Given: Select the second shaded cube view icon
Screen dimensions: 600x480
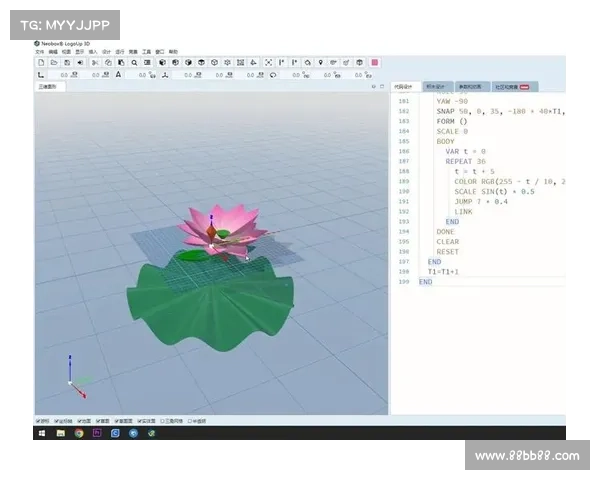Looking at the screenshot, I should coord(175,62).
